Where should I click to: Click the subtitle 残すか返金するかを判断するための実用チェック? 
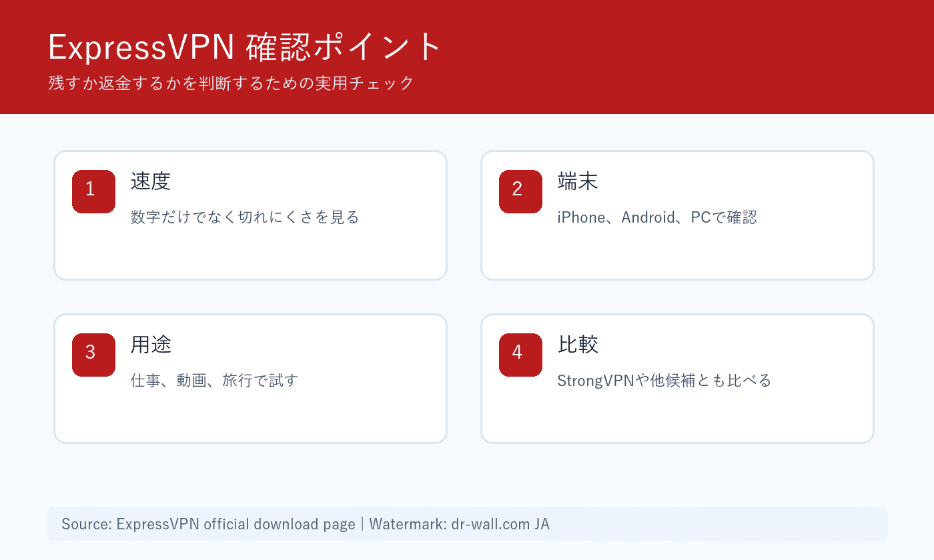(231, 83)
